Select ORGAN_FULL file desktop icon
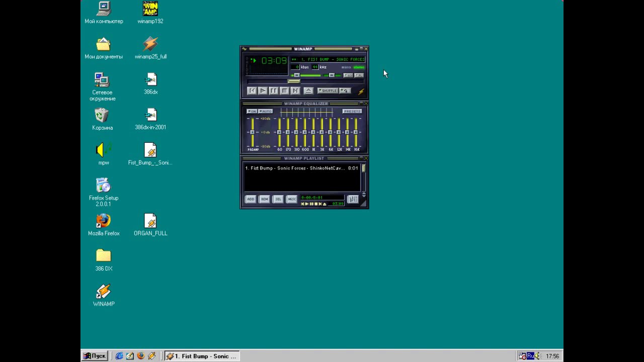The image size is (644, 362). pos(150,225)
